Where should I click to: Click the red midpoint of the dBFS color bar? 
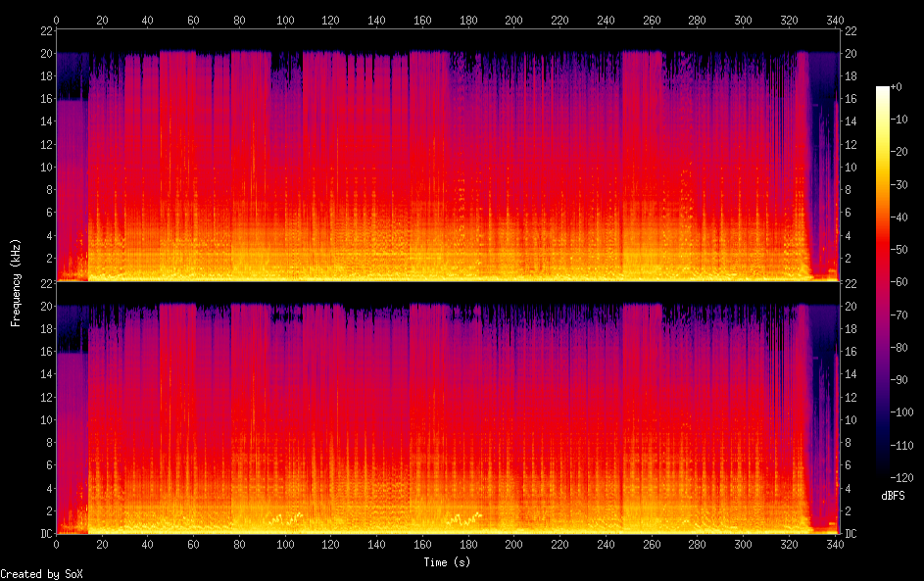click(883, 278)
